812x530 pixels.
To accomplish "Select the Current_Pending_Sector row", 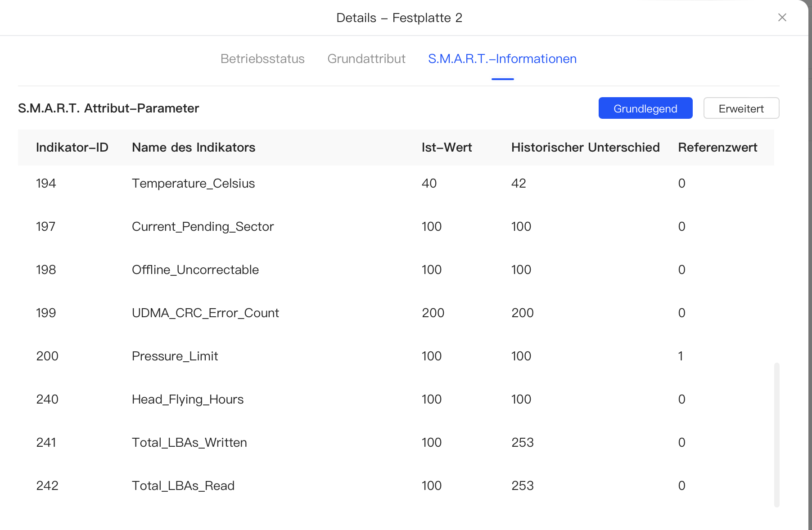I will pos(203,227).
